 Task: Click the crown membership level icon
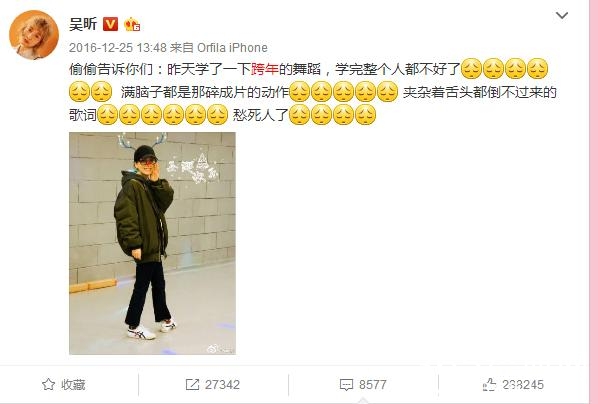point(132,24)
